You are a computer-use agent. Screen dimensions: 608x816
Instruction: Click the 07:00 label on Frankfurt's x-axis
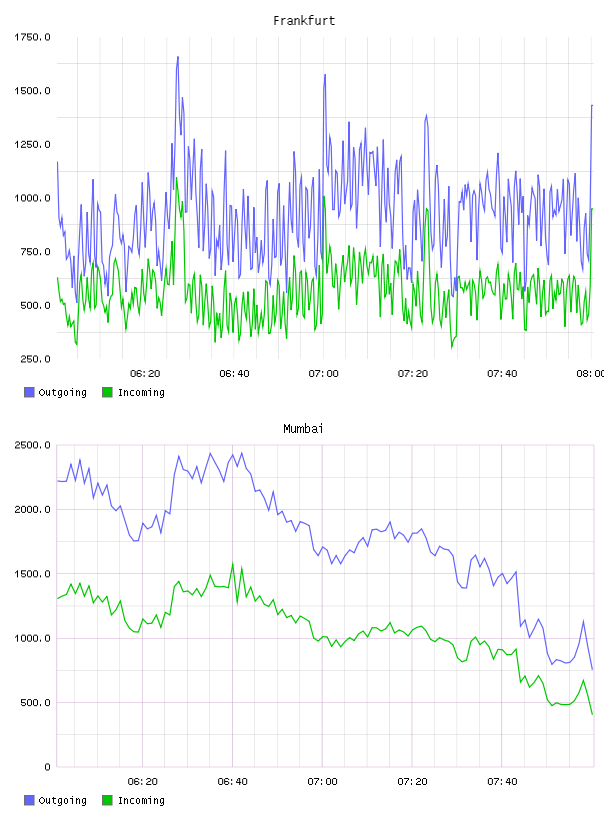click(323, 373)
